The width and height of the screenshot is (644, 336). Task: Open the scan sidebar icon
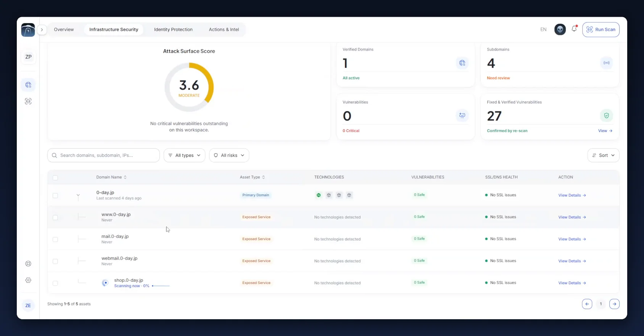28,101
